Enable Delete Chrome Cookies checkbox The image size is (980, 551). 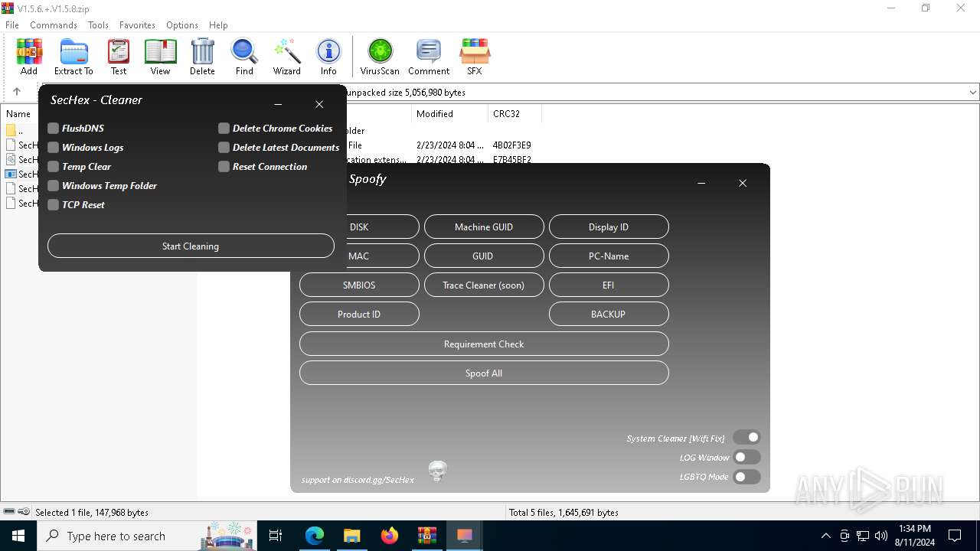[x=224, y=129]
